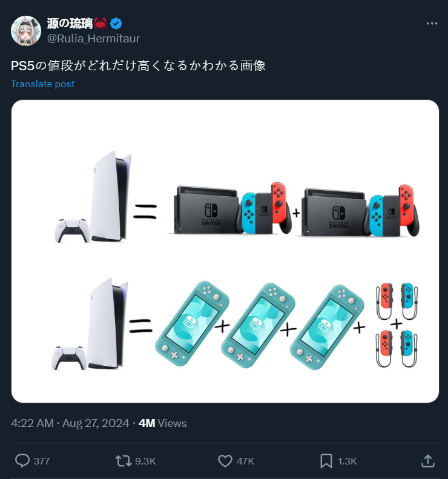Click the post text about PS5 price
The width and height of the screenshot is (448, 479).
[139, 65]
